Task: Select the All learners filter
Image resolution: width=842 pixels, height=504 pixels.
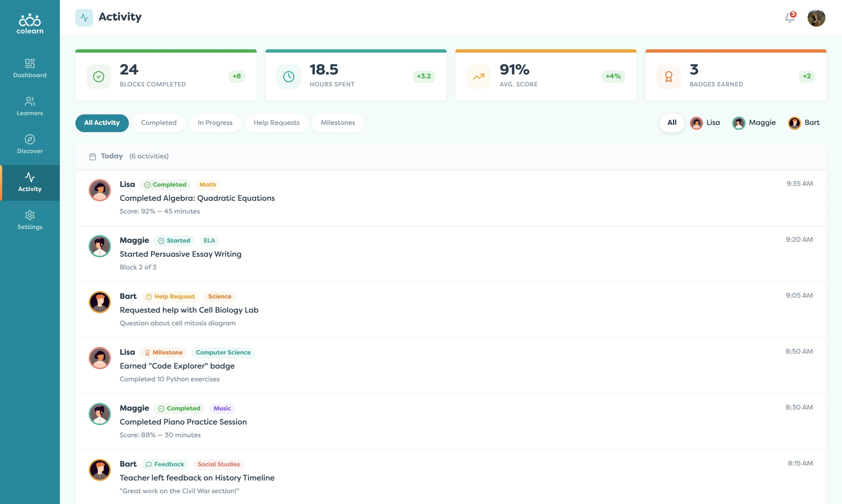Action: [672, 123]
